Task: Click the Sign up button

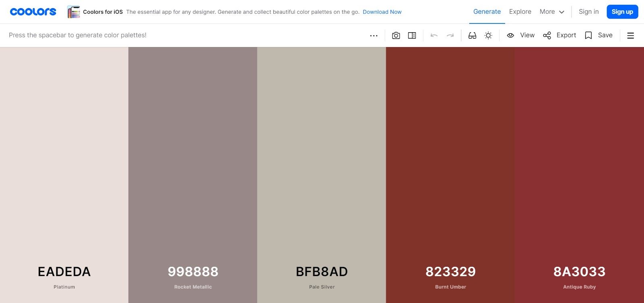Action: click(x=622, y=12)
